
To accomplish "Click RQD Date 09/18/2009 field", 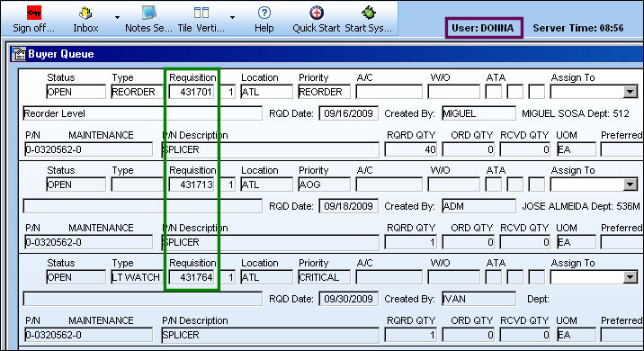I will (348, 206).
